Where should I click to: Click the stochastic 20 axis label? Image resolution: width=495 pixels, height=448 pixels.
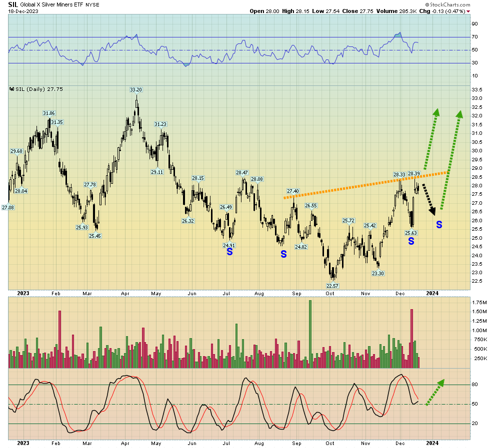tap(475, 424)
